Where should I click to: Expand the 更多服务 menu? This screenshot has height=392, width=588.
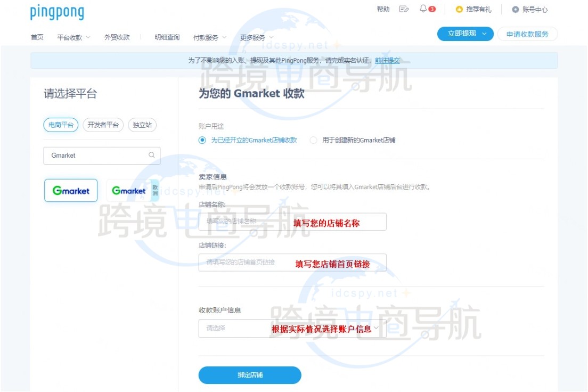(x=252, y=37)
